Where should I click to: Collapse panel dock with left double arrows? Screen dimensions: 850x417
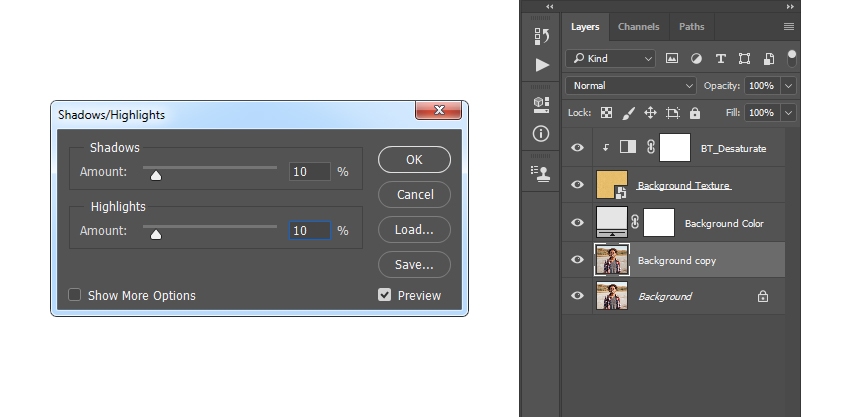coord(550,7)
